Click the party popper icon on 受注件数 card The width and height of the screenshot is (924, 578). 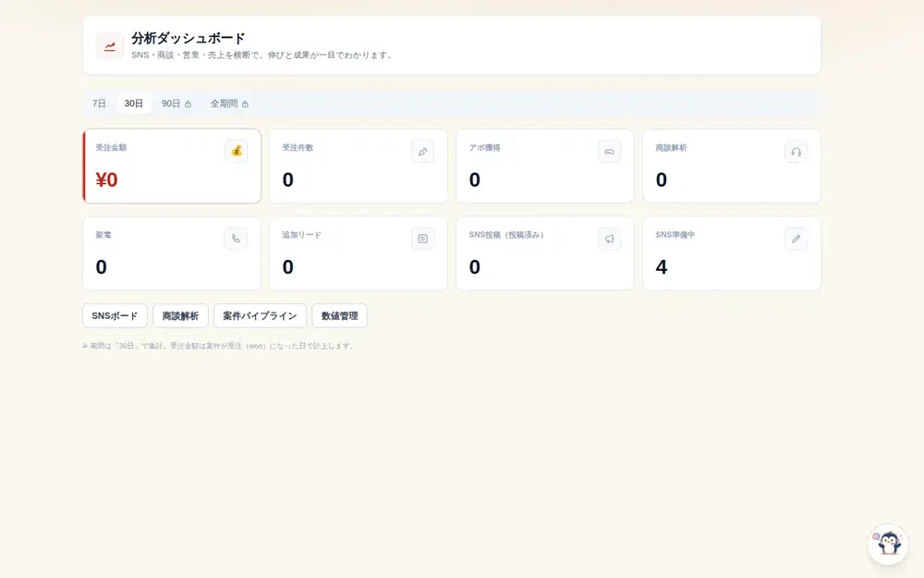pyautogui.click(x=422, y=152)
